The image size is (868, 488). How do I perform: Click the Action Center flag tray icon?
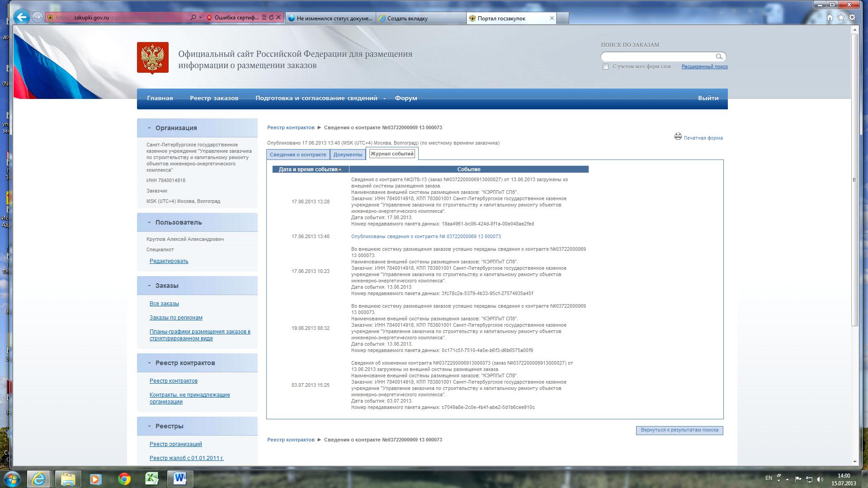point(798,479)
